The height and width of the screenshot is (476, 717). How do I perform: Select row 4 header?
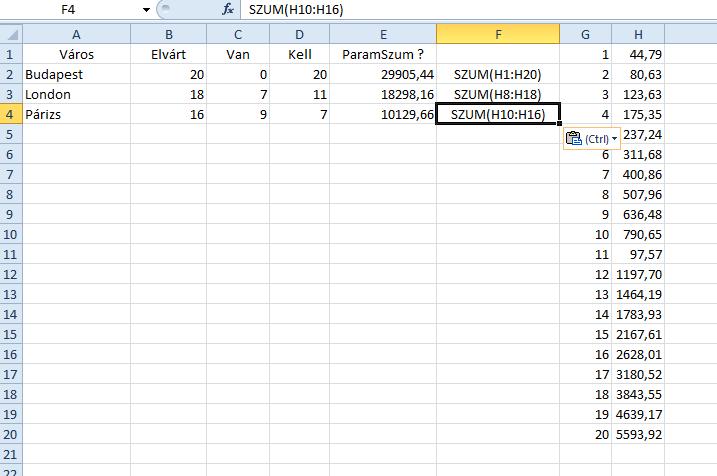(11, 114)
